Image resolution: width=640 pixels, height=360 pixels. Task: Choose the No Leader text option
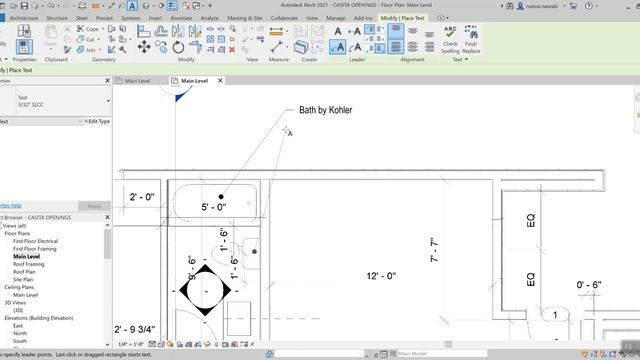[x=338, y=31]
